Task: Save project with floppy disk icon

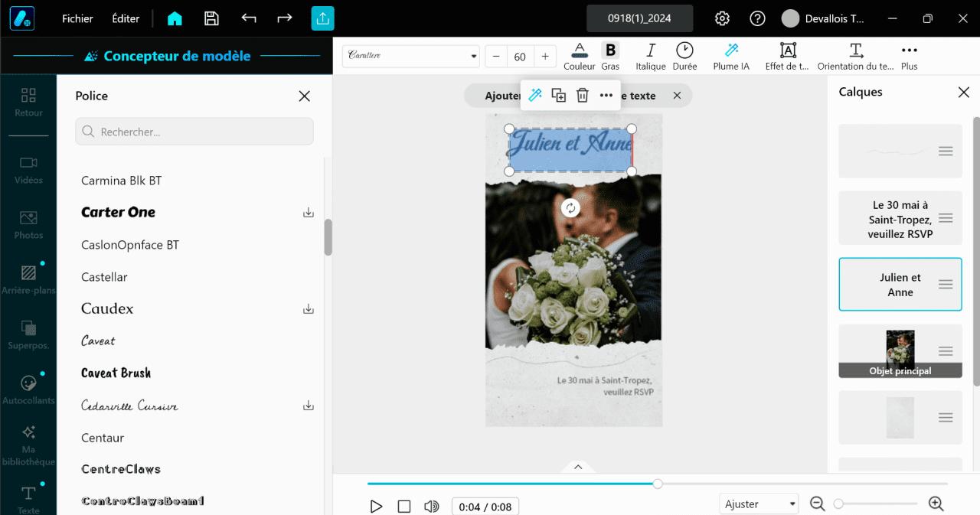Action: coord(212,18)
